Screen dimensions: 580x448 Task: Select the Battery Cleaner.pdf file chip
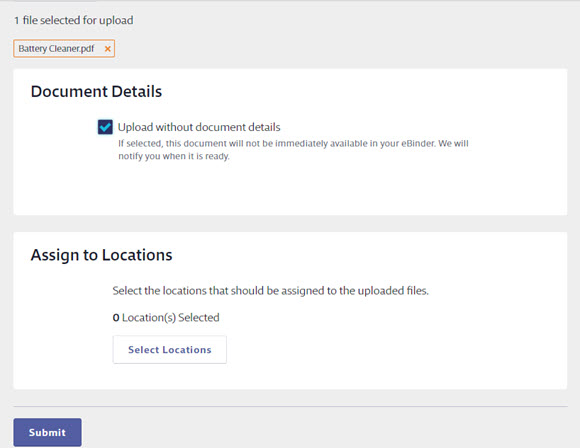[64, 48]
